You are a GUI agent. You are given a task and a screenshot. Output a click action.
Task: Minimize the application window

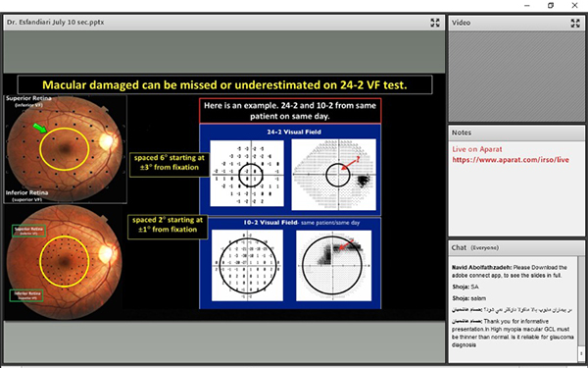click(527, 5)
